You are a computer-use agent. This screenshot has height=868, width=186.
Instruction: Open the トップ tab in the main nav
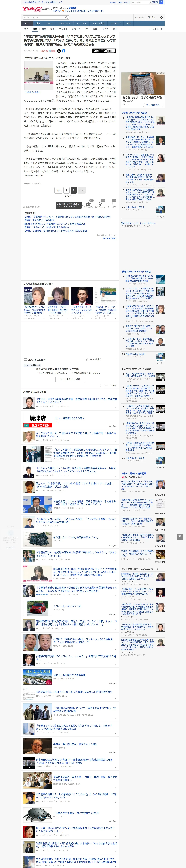point(27,24)
